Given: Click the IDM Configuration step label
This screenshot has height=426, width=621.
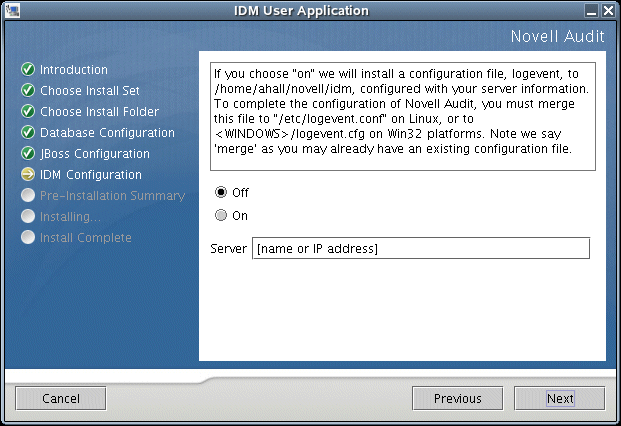Looking at the screenshot, I should coord(90,175).
